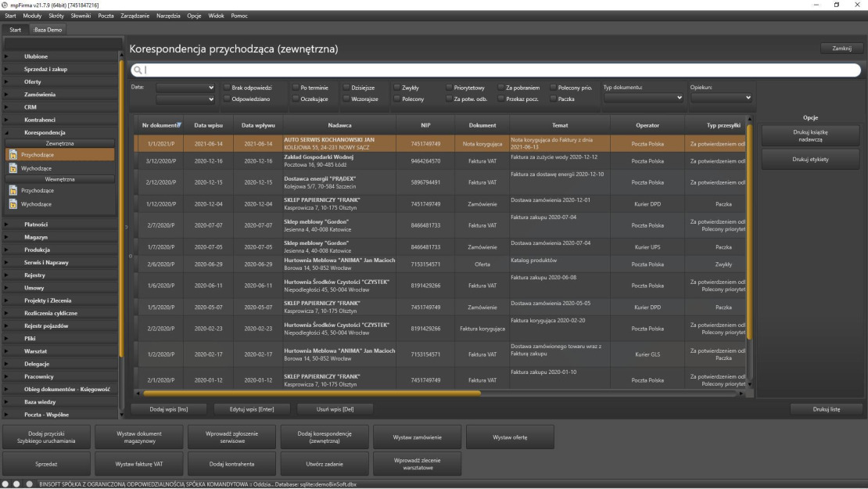Focus the correspondence search field
Image resolution: width=868 pixels, height=489 pixels.
tap(496, 70)
